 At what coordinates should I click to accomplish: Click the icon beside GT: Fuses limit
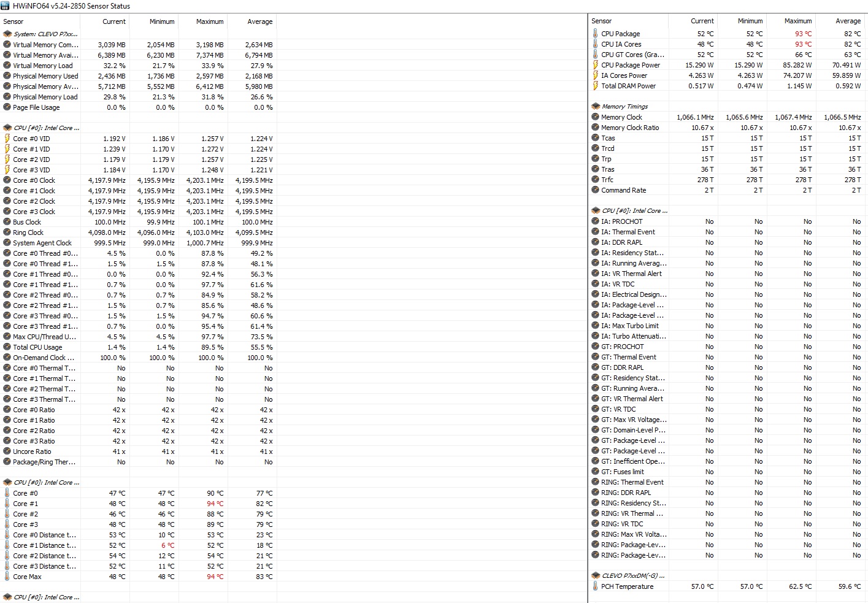click(x=595, y=471)
